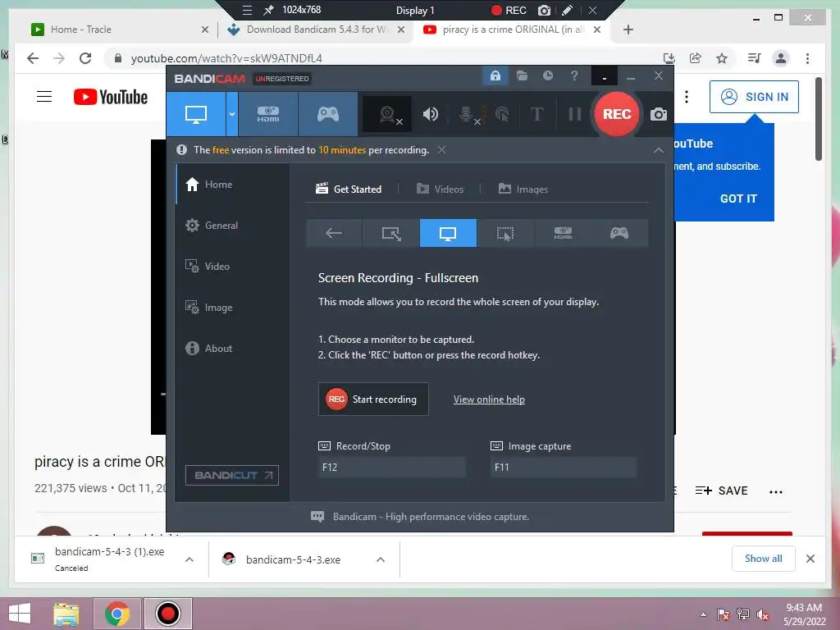Open Bandicam help question mark icon
This screenshot has height=630, width=840.
pos(574,76)
